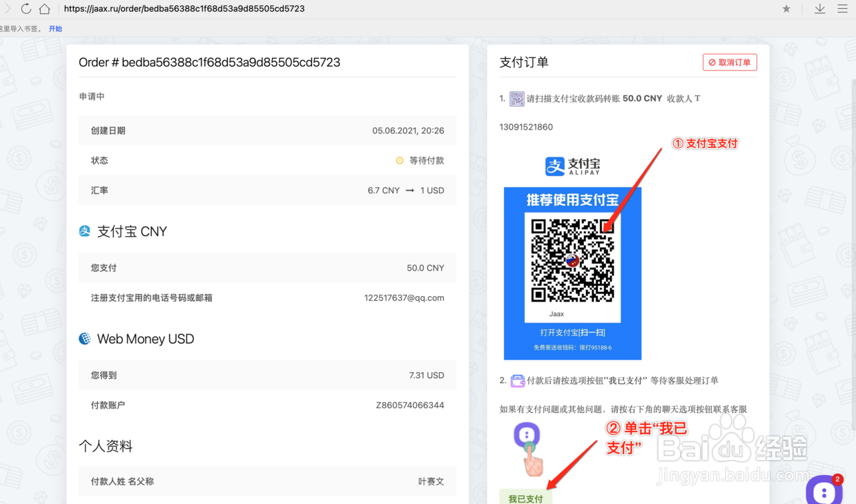This screenshot has height=504, width=856.
Task: Click the small QR icon beside step 1
Action: click(516, 99)
